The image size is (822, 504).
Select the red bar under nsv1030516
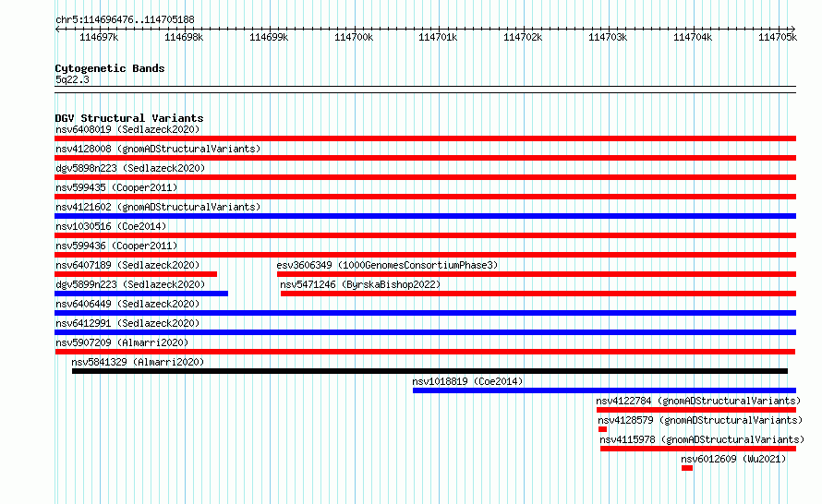[425, 235]
